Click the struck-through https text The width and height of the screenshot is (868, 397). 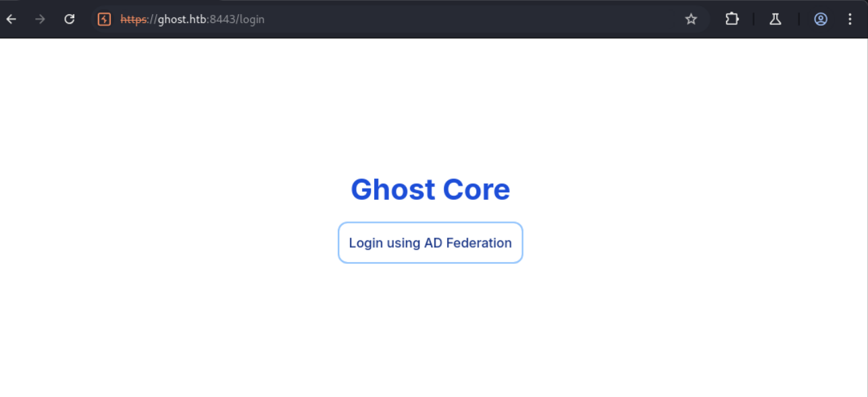tap(134, 20)
